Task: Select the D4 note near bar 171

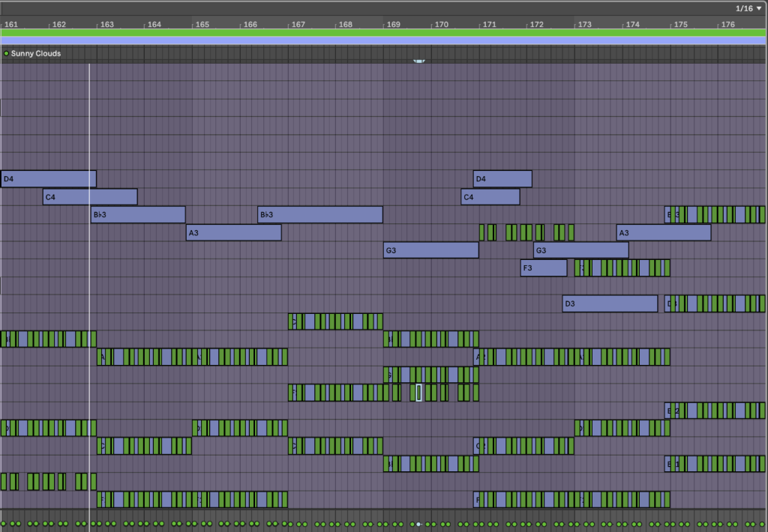Action: tap(502, 179)
